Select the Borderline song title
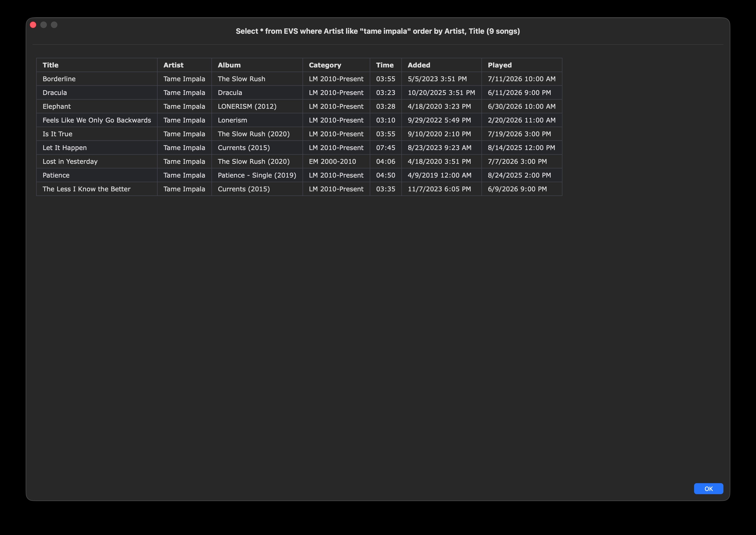The width and height of the screenshot is (756, 535). tap(59, 79)
